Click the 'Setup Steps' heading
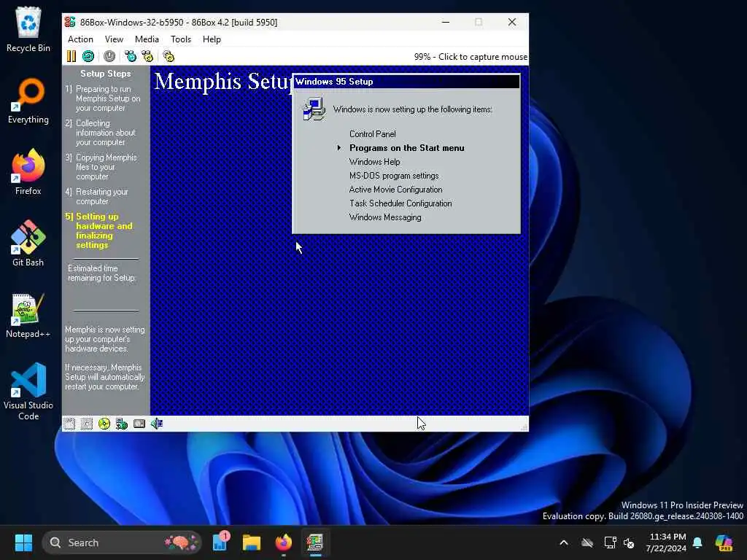Screen dimensions: 747x560 click(105, 74)
